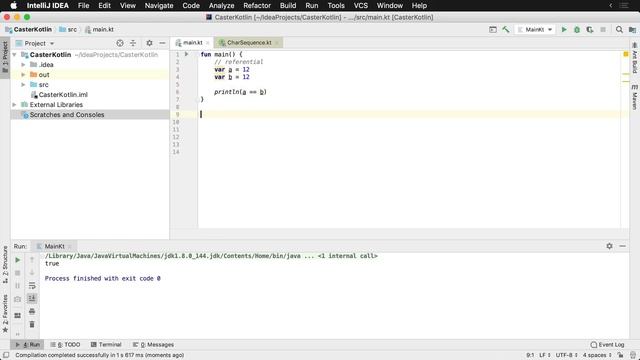Select CasterKotlin.iml file in tree

point(63,94)
